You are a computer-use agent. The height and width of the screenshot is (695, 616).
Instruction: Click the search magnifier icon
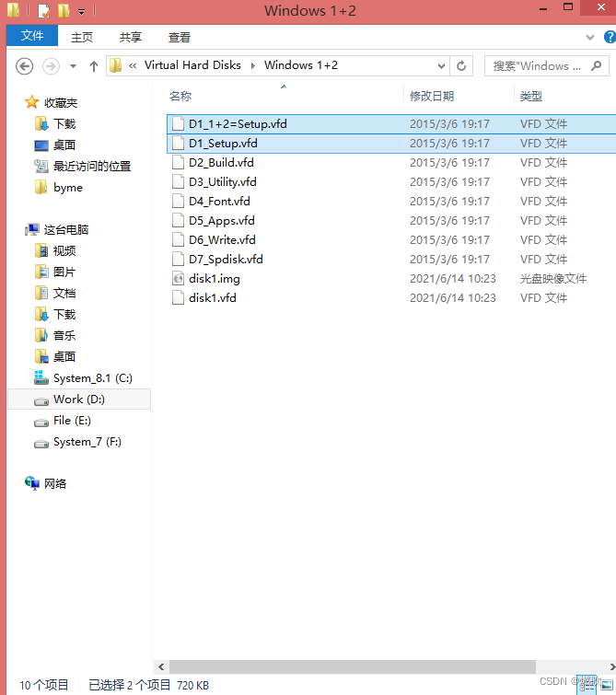coord(597,66)
